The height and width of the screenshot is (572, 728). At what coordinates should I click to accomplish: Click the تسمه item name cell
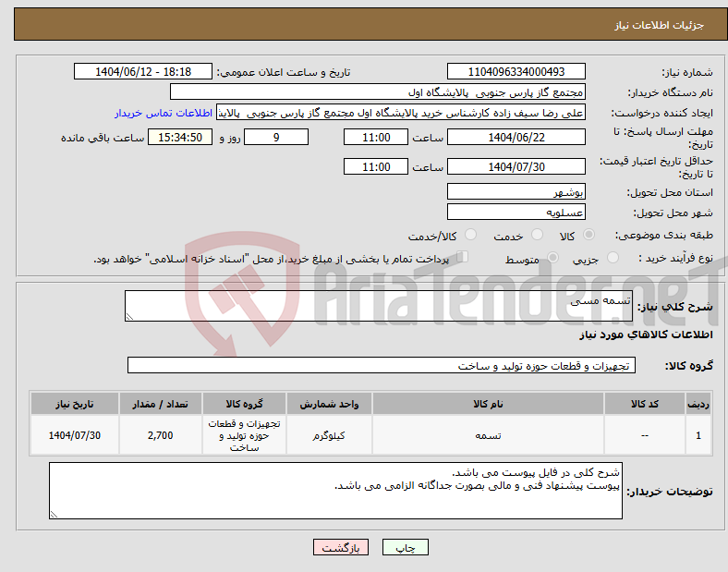pyautogui.click(x=488, y=435)
